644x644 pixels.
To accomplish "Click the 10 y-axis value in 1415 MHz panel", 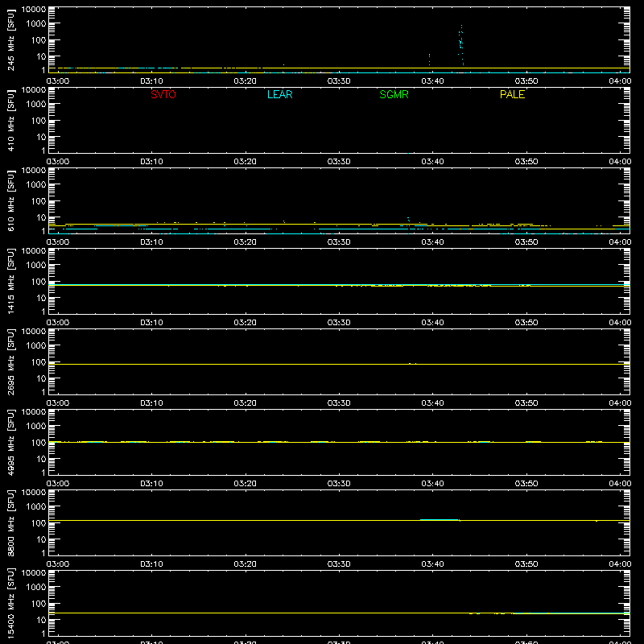I will click(x=41, y=298).
